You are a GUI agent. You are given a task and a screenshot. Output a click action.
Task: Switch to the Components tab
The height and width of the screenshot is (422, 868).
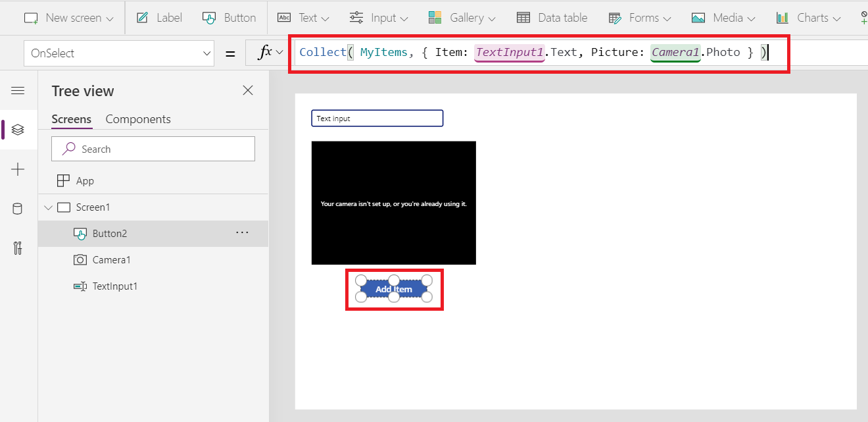point(138,119)
